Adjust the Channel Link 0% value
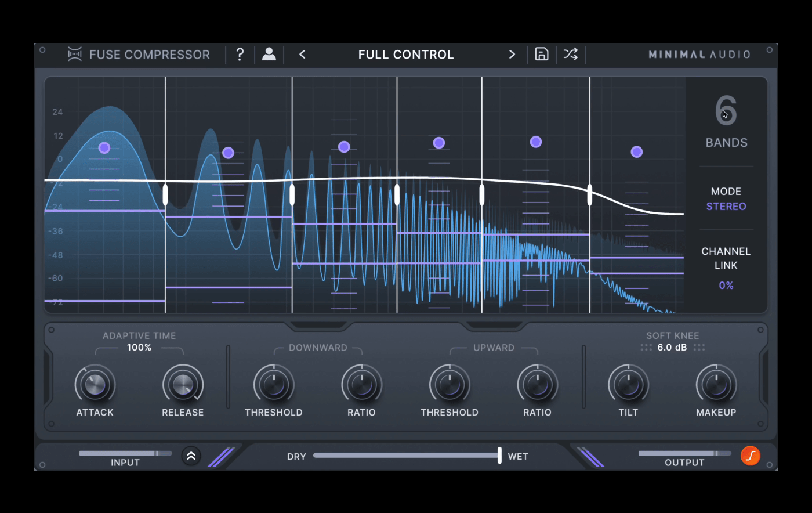Screen dimensions: 812x513 [x=726, y=286]
